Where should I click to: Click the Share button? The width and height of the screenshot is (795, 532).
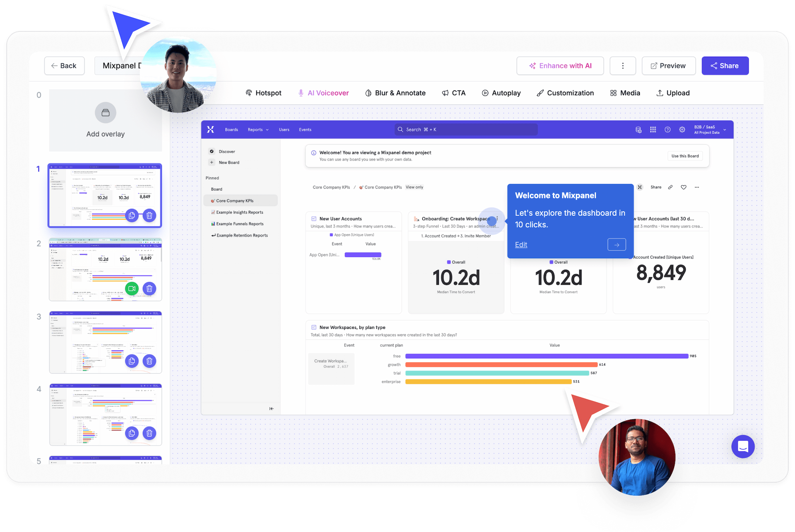click(724, 65)
